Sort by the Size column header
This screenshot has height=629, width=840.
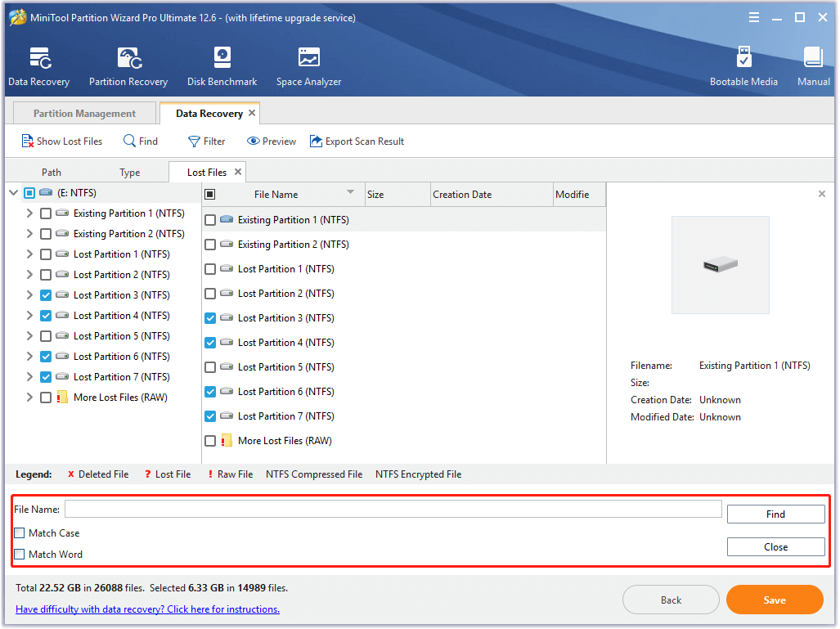397,195
